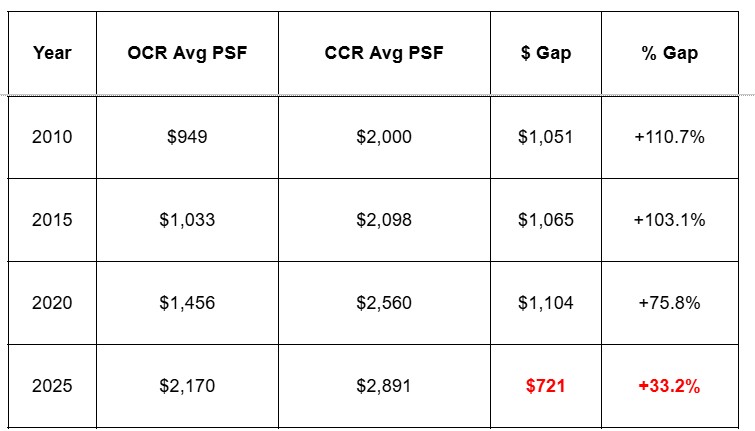Select the $2,000 CCR value

click(384, 137)
